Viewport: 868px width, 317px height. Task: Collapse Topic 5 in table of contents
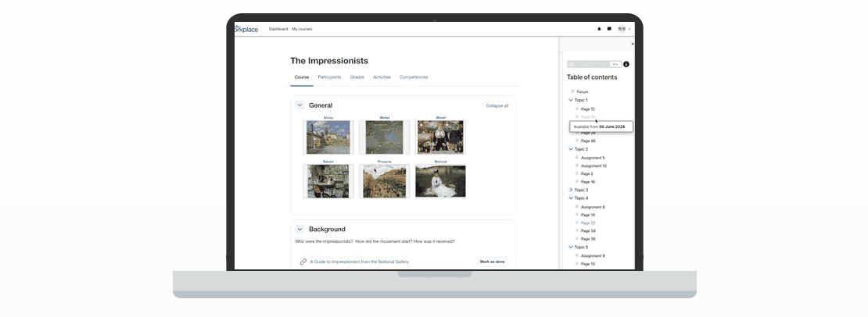[x=571, y=247]
